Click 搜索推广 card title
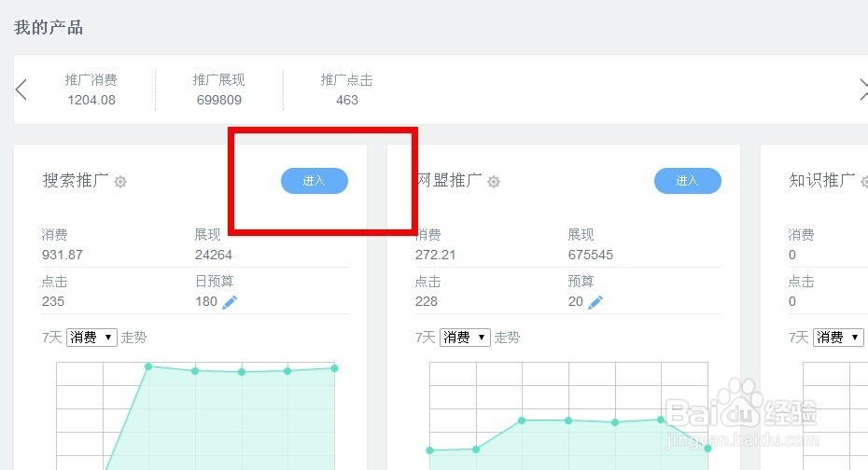868x470 pixels. coord(76,180)
